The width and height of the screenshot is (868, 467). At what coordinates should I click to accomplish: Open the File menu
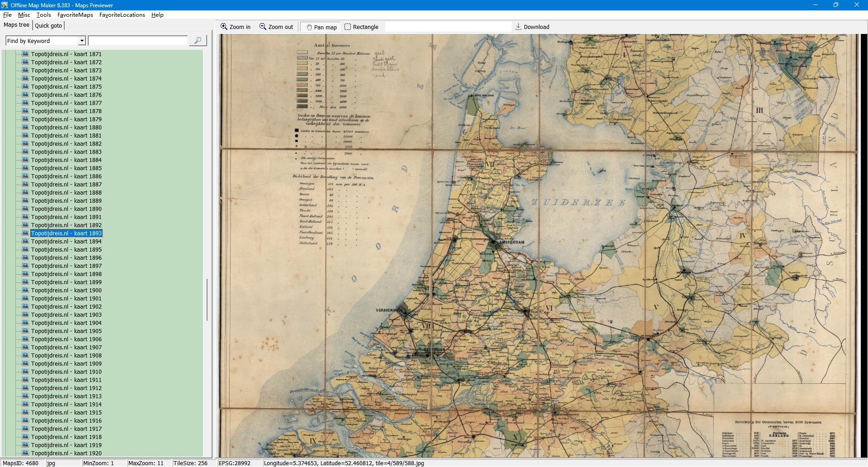click(x=7, y=15)
